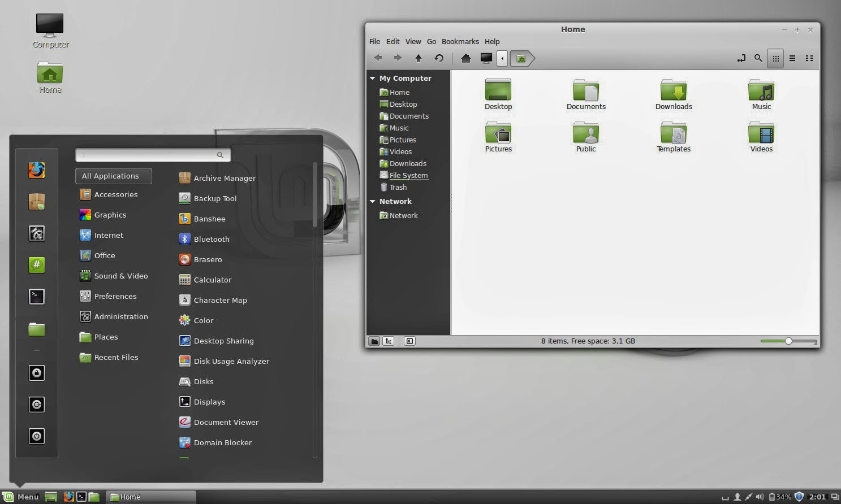Switch the file manager to compact view
The image size is (841, 504).
809,58
